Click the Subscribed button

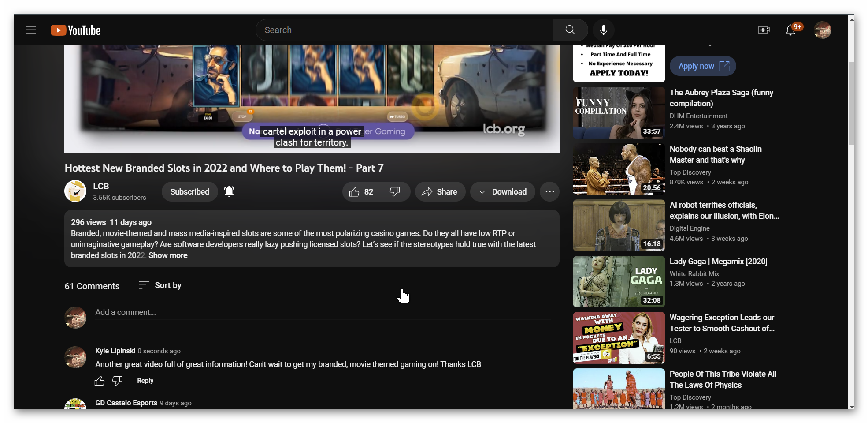(x=190, y=192)
